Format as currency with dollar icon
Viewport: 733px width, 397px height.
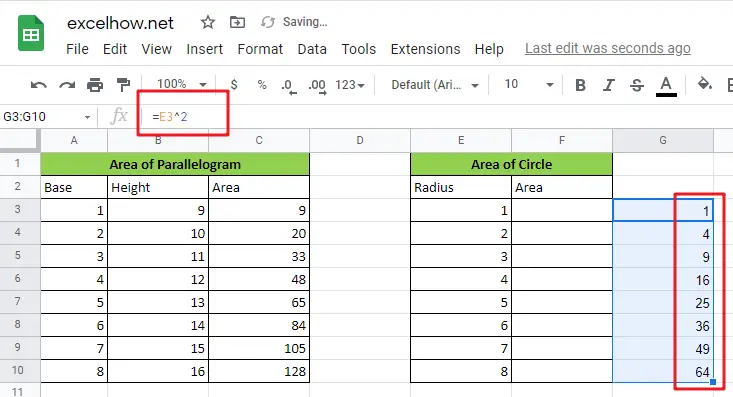point(234,85)
